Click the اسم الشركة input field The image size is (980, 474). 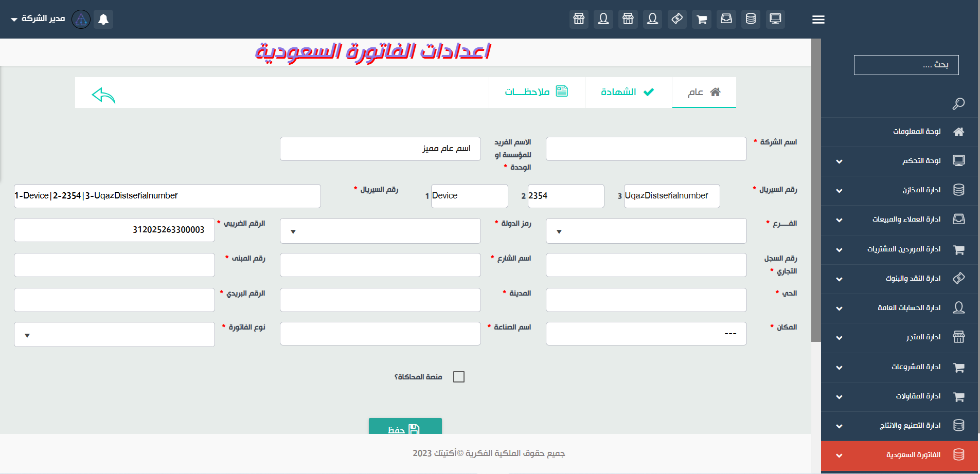tap(646, 149)
